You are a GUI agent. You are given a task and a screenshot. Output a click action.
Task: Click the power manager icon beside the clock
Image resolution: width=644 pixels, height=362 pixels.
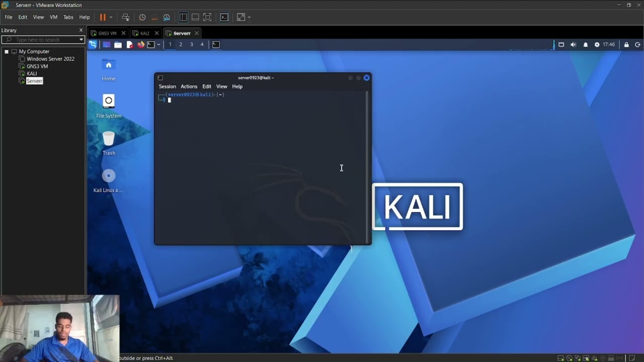coord(597,45)
